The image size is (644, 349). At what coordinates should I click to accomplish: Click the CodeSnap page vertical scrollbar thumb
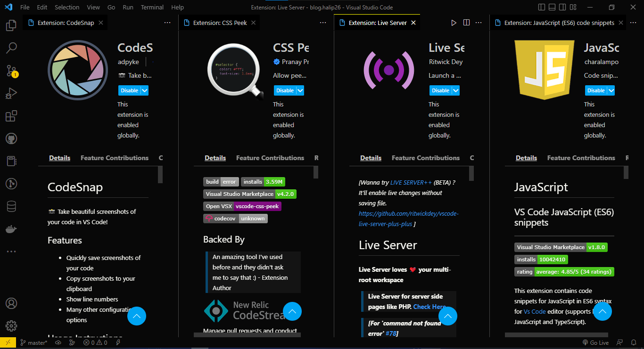tap(160, 174)
